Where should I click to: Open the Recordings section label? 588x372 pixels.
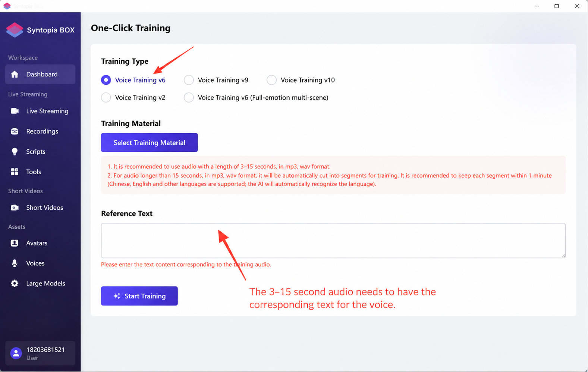(x=42, y=131)
